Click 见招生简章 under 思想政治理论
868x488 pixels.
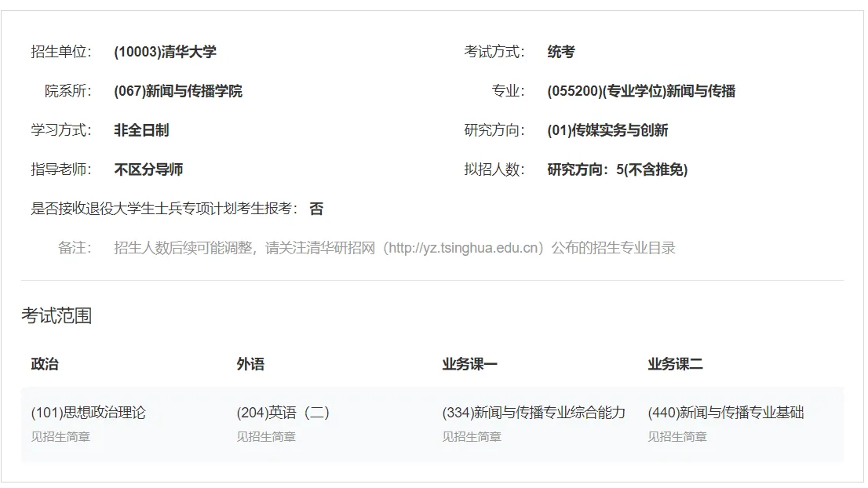(60, 437)
